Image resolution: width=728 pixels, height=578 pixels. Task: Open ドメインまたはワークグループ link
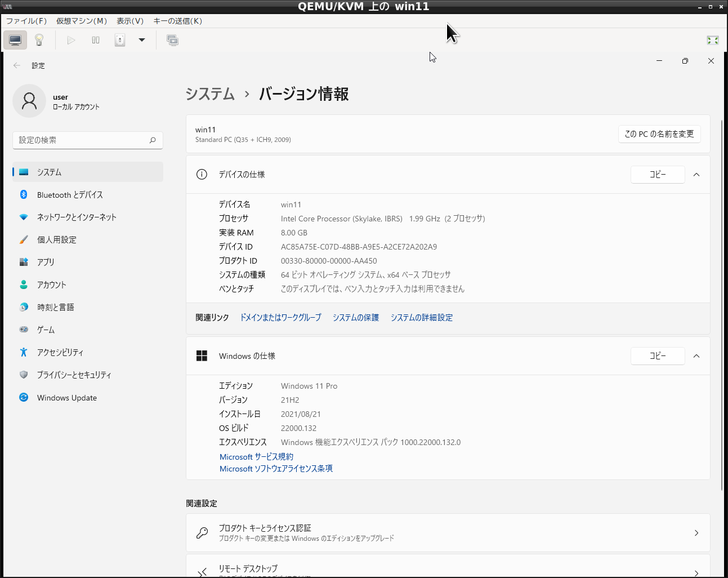[x=280, y=318]
